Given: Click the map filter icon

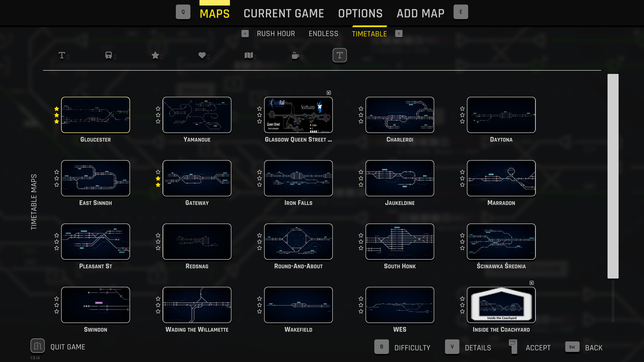Looking at the screenshot, I should (249, 55).
